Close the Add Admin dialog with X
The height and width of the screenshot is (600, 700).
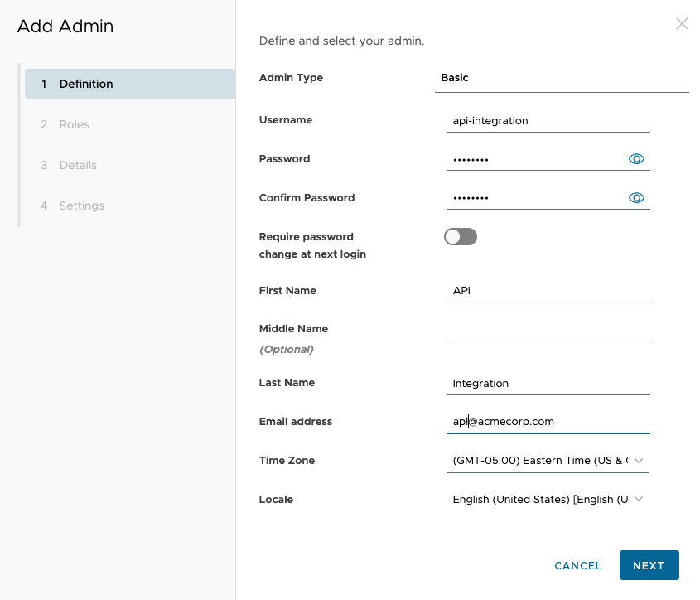click(682, 24)
